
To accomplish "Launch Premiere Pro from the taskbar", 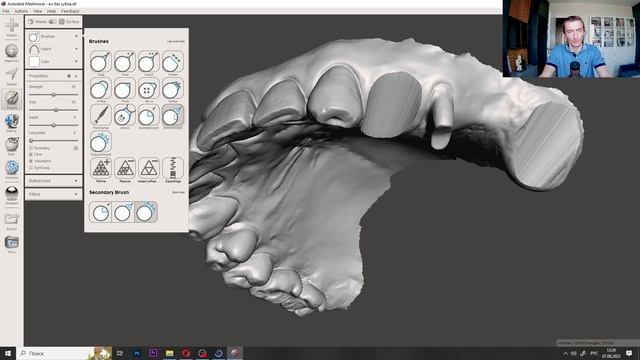I will 153,353.
